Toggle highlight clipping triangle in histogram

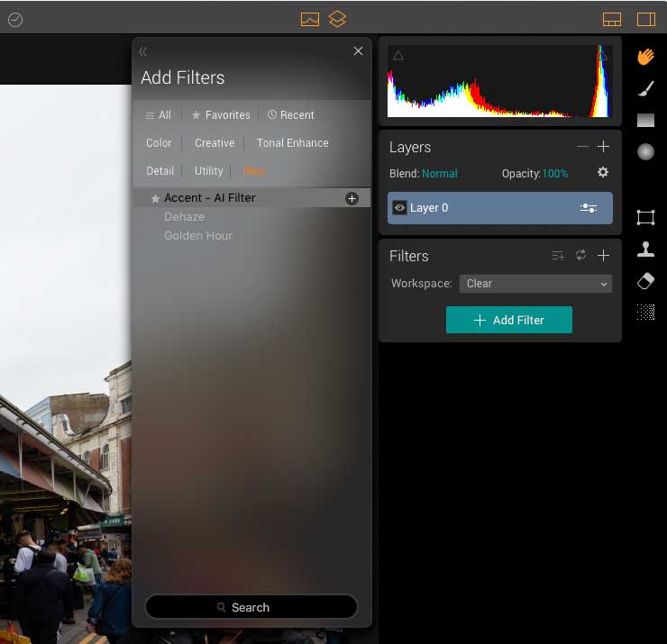[602, 56]
